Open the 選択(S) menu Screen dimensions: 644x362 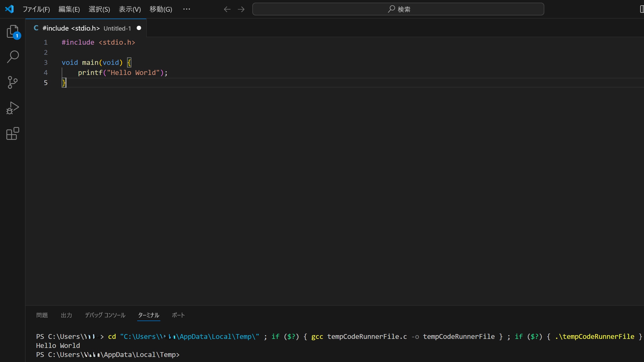[x=99, y=9]
